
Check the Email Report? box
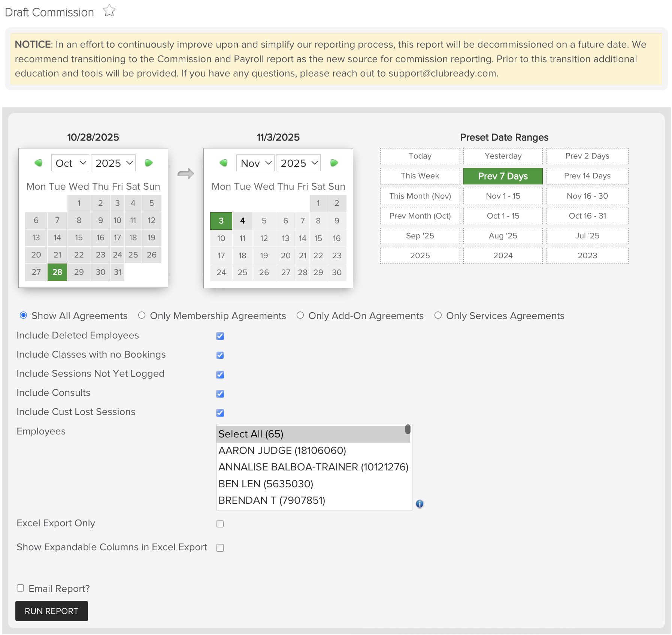tap(21, 588)
